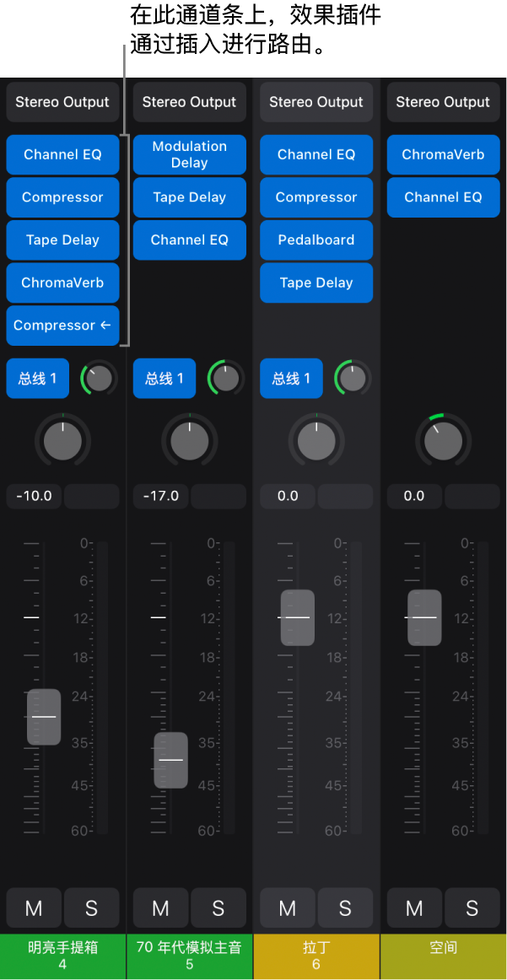Solo the 70 年代模拟主音 channel

click(x=218, y=907)
